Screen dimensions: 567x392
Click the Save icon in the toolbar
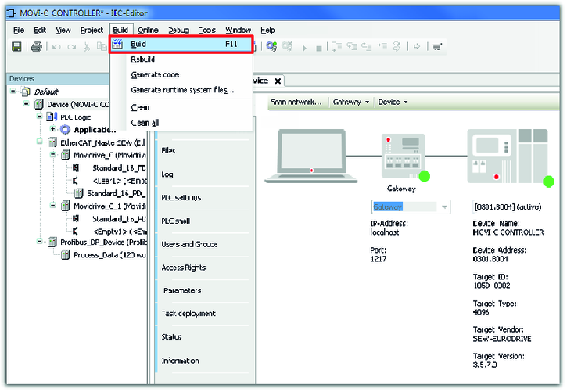point(16,47)
